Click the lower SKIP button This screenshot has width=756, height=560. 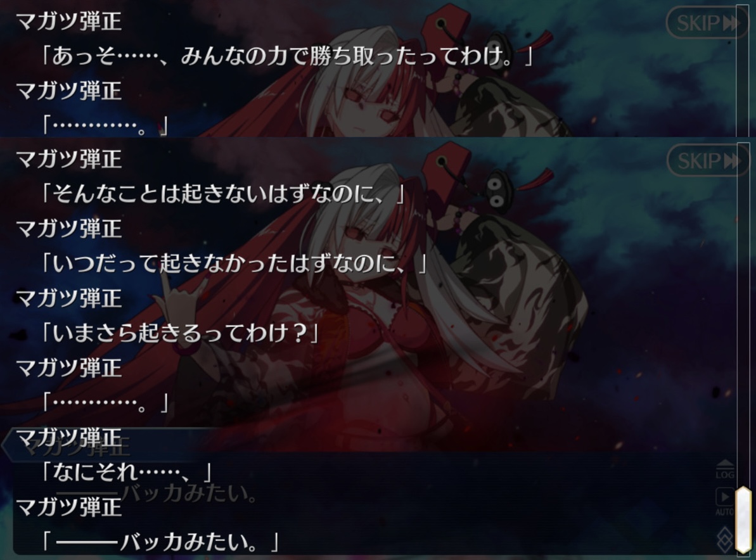point(708,160)
